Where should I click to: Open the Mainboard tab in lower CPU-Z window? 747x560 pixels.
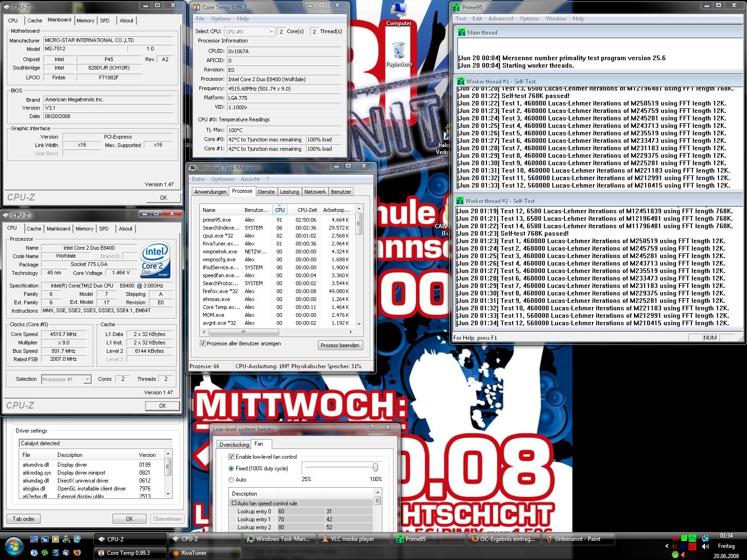click(x=58, y=229)
